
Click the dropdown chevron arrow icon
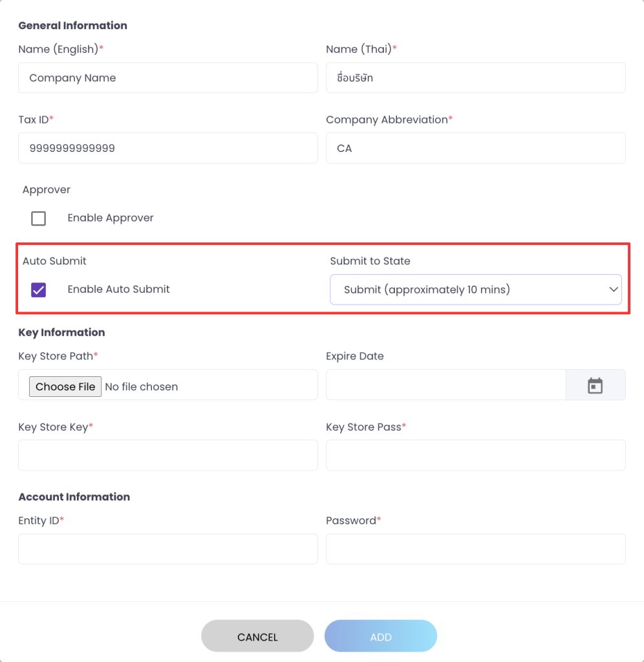click(614, 290)
